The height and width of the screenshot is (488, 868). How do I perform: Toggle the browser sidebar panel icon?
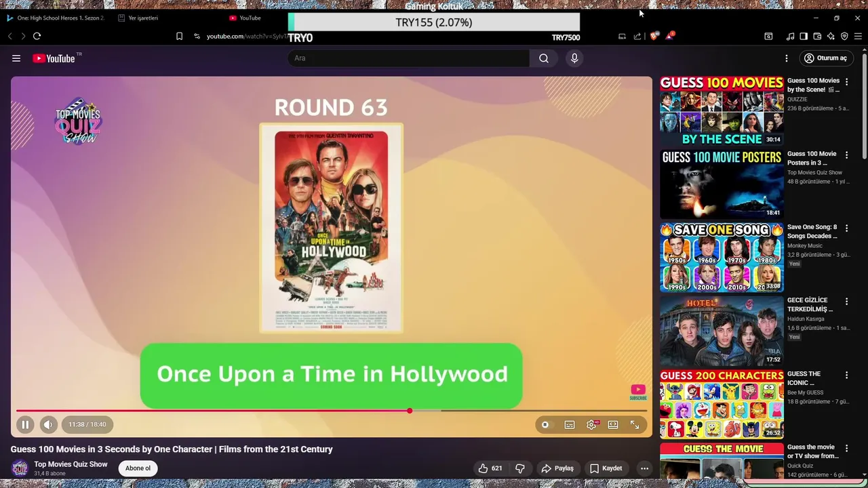tap(804, 36)
